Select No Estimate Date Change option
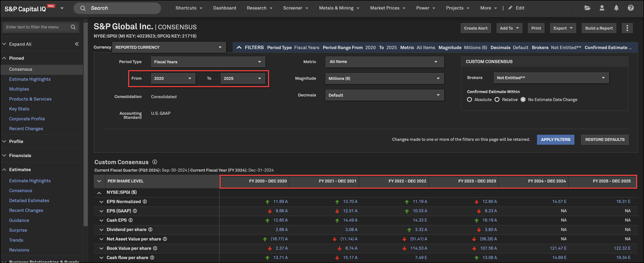644x263 pixels. 523,100
